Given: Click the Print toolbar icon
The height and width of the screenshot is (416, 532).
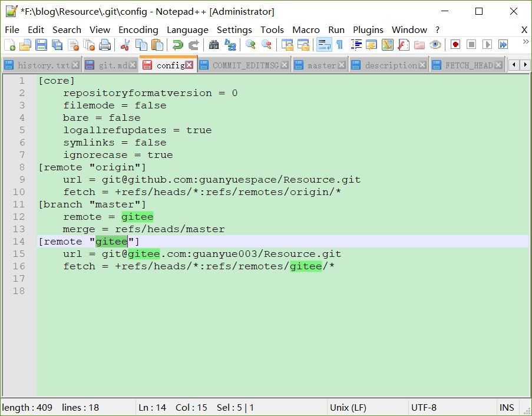Looking at the screenshot, I should pos(105,45).
